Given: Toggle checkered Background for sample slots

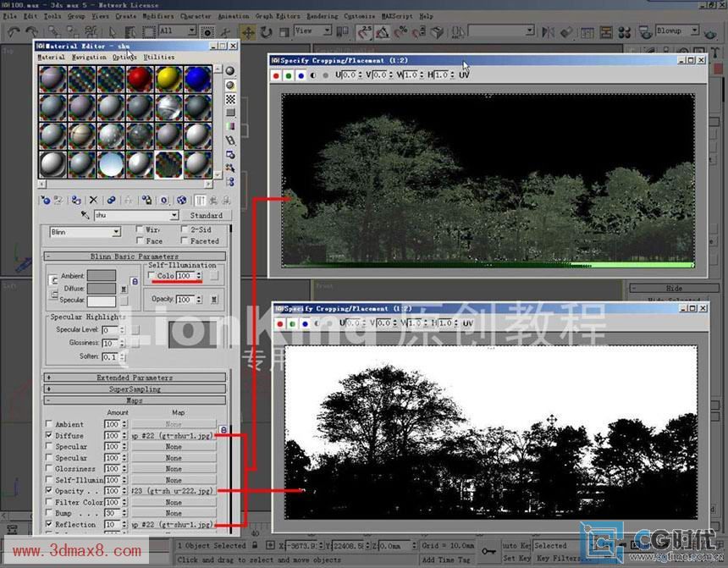Looking at the screenshot, I should 230,99.
